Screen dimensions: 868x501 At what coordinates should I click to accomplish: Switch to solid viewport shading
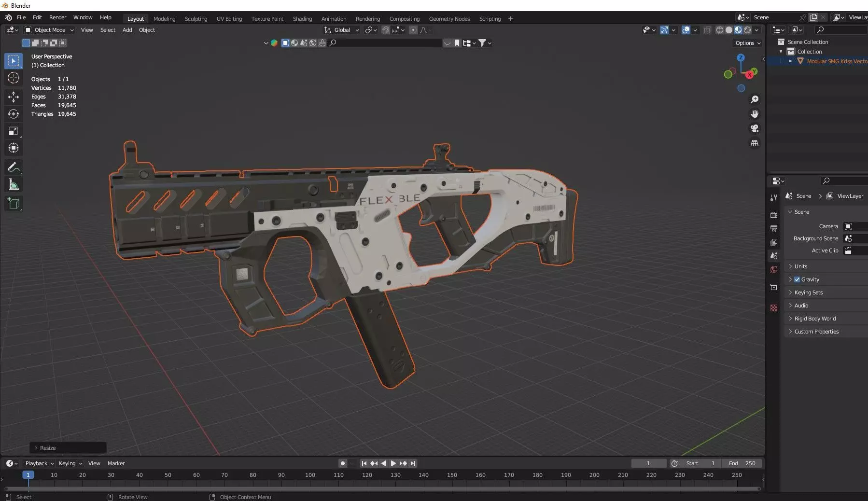pyautogui.click(x=728, y=30)
